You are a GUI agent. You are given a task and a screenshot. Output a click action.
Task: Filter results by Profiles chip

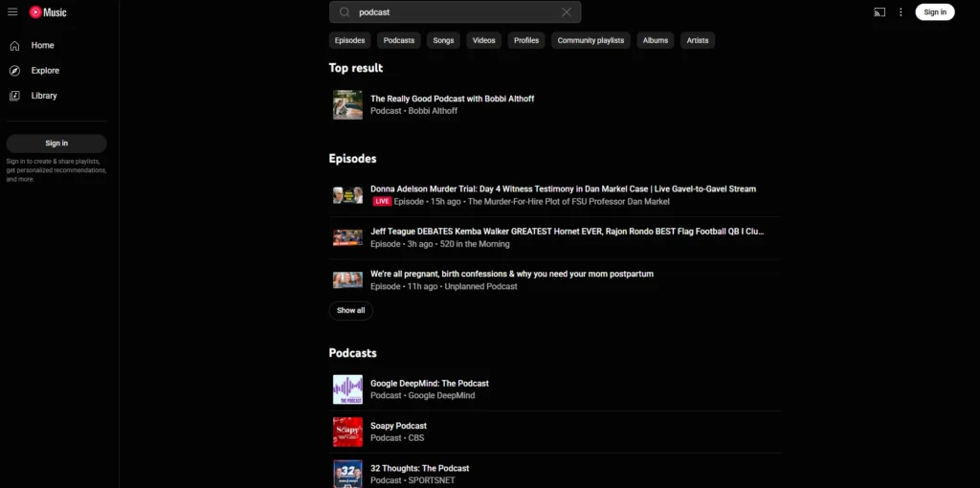526,40
